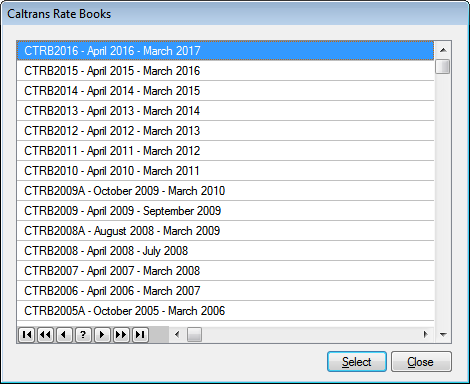Click the vertical scrollbar thumb
Viewport: 470px width, 384px height.
point(443,66)
